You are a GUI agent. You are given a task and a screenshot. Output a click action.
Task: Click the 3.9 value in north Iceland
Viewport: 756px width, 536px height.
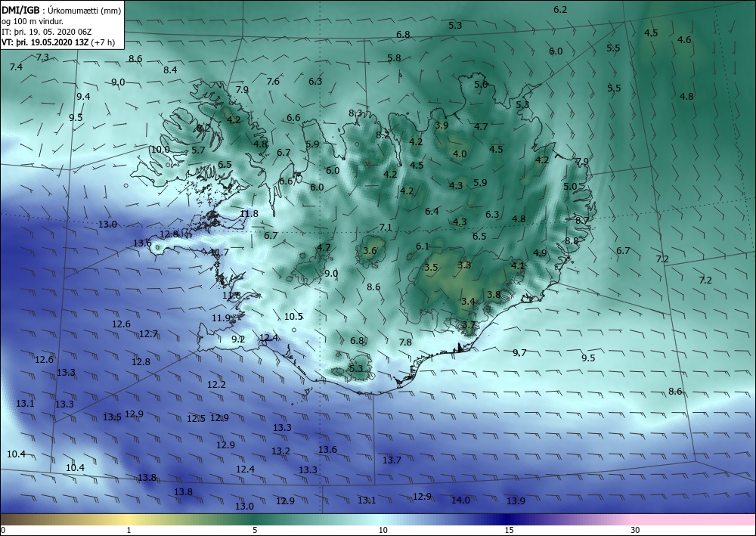click(x=442, y=125)
